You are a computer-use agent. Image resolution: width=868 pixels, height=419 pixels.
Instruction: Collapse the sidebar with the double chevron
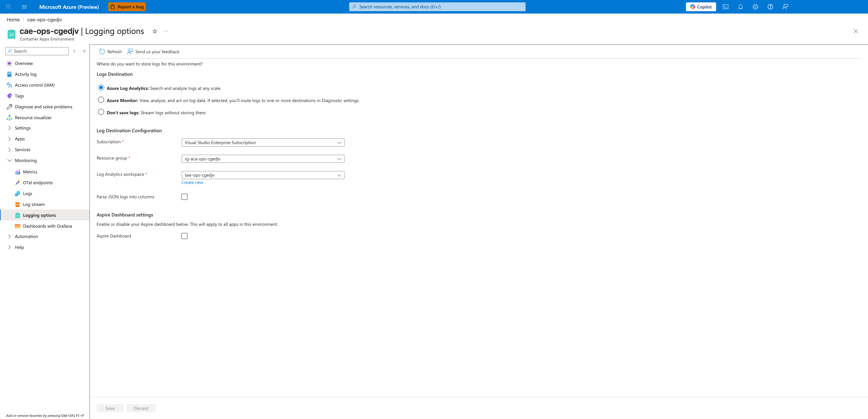click(x=84, y=51)
